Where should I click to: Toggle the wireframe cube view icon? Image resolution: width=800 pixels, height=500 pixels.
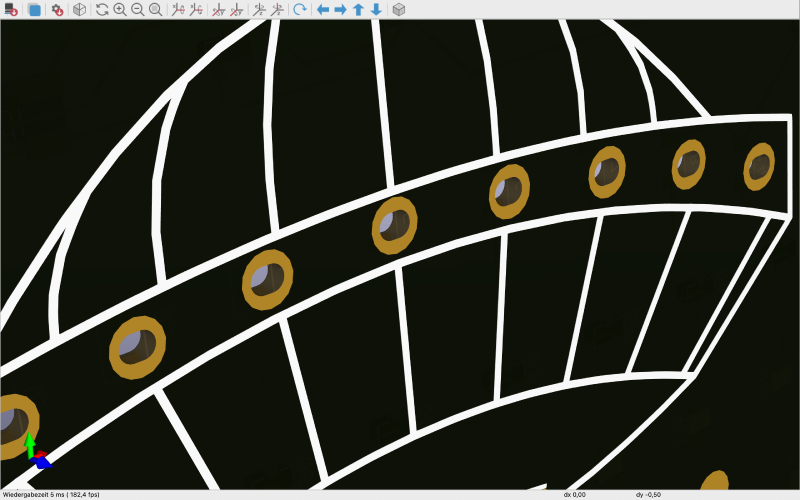[79, 9]
